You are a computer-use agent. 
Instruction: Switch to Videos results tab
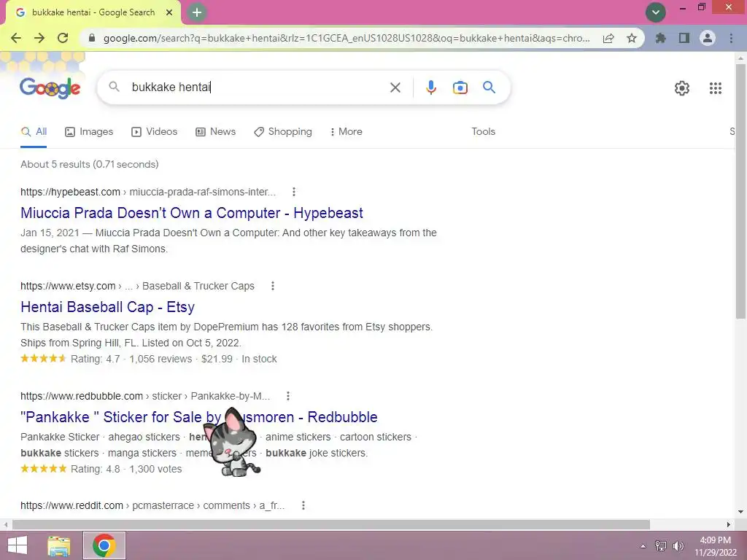(x=155, y=132)
